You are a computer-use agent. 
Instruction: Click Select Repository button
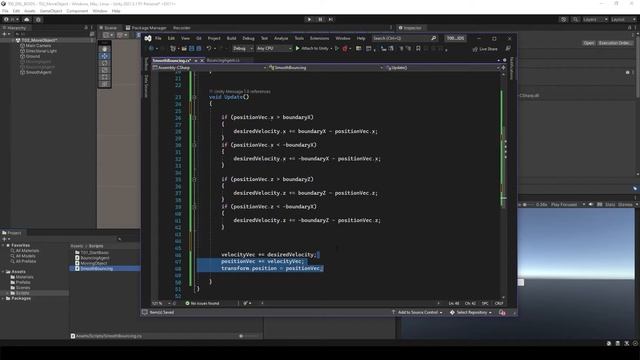pos(471,313)
